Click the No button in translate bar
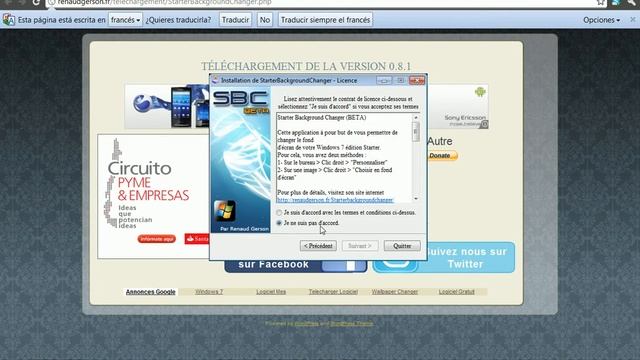This screenshot has width=640, height=360. click(265, 20)
